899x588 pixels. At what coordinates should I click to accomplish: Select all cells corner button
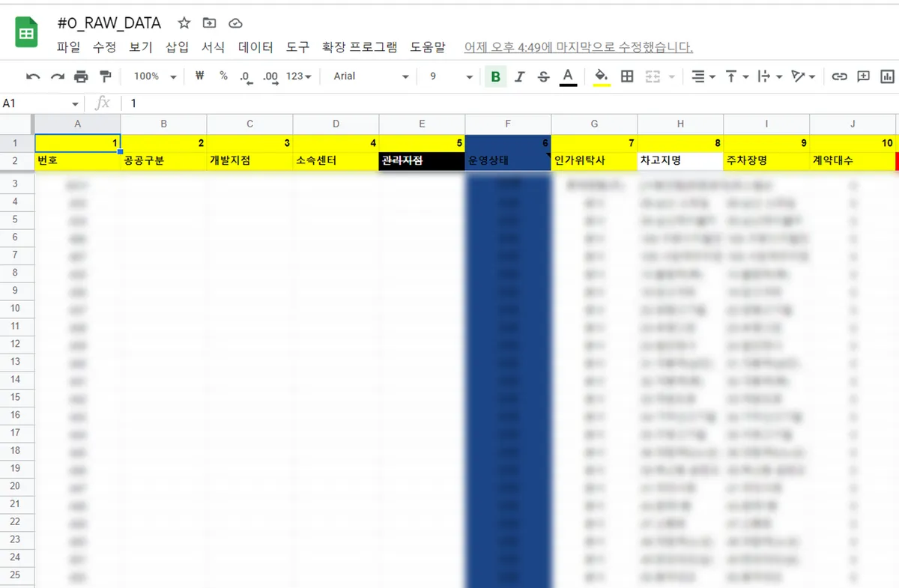(16, 124)
